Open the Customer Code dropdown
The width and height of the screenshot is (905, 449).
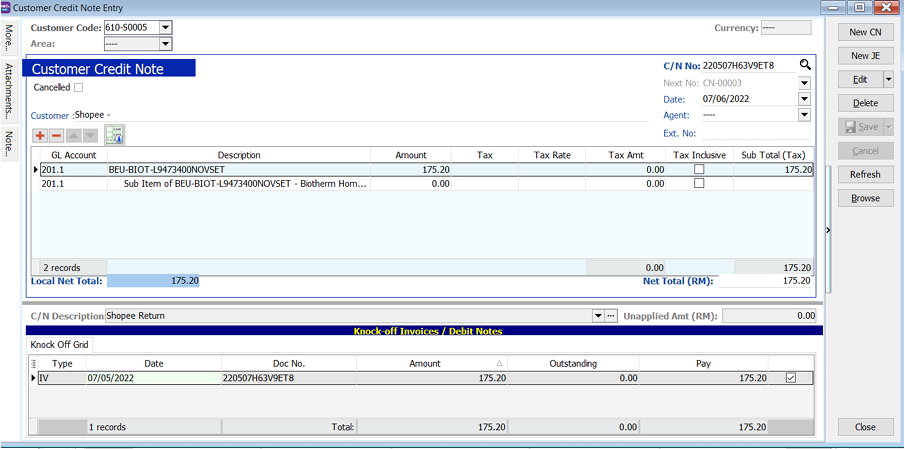click(x=166, y=28)
